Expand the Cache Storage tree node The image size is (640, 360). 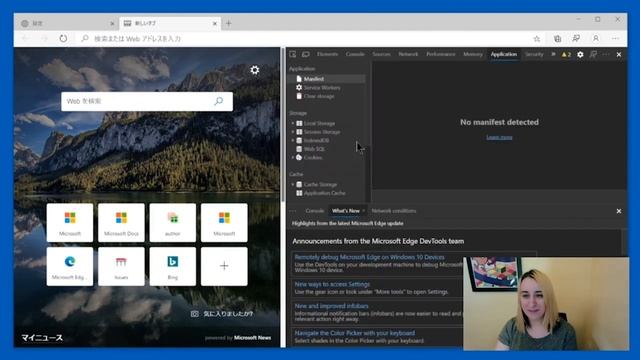click(293, 184)
